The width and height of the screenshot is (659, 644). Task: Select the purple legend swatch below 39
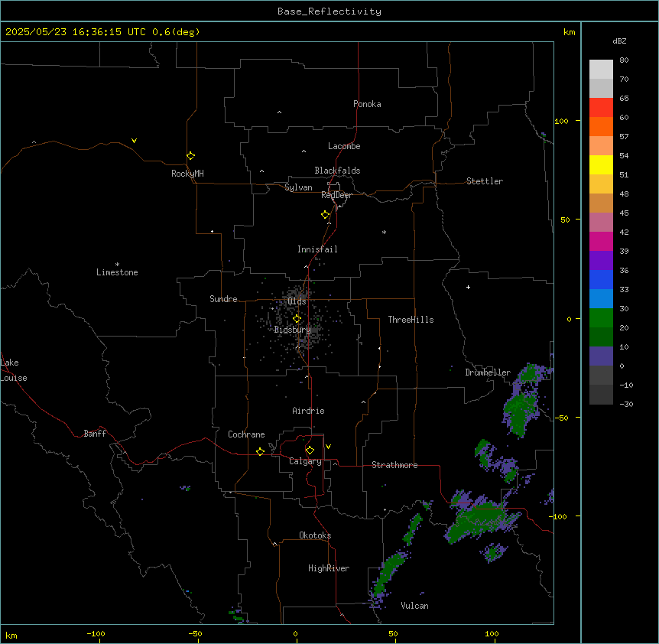(601, 261)
